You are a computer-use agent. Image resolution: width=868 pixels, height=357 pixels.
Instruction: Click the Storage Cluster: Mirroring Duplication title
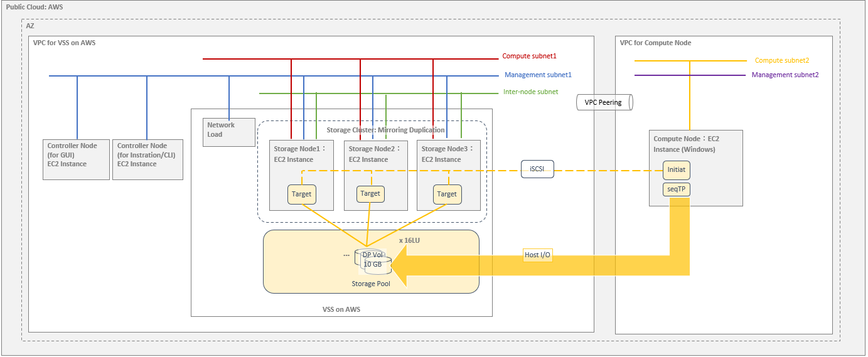pos(385,130)
